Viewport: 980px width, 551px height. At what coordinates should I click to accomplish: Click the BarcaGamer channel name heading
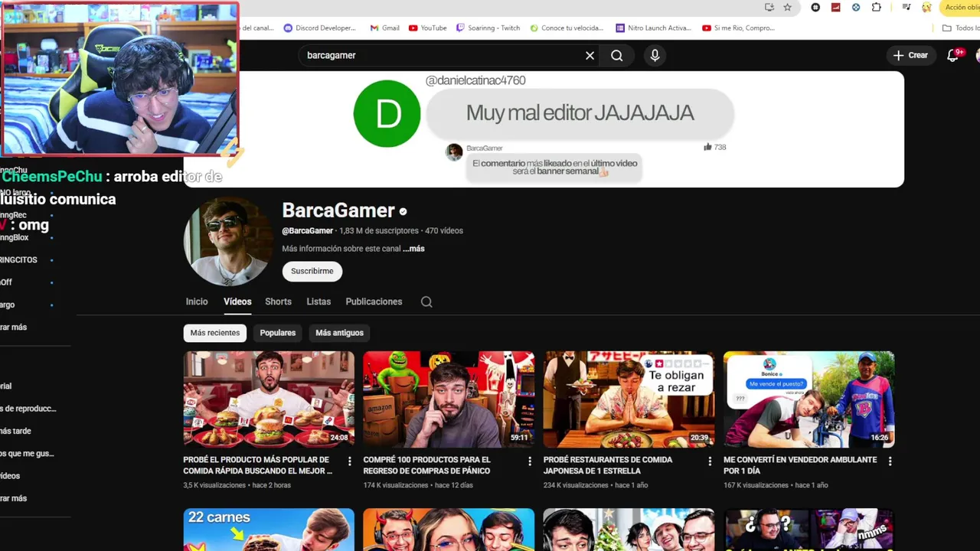click(x=338, y=210)
